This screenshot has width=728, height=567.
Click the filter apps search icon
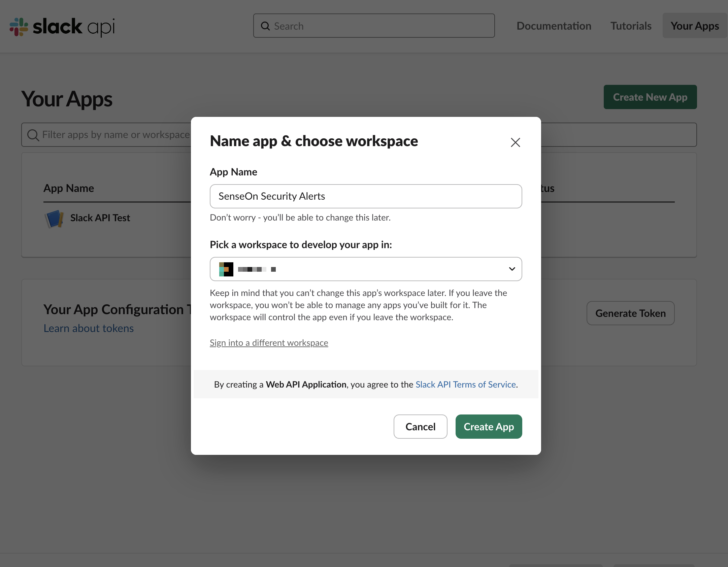coord(34,135)
